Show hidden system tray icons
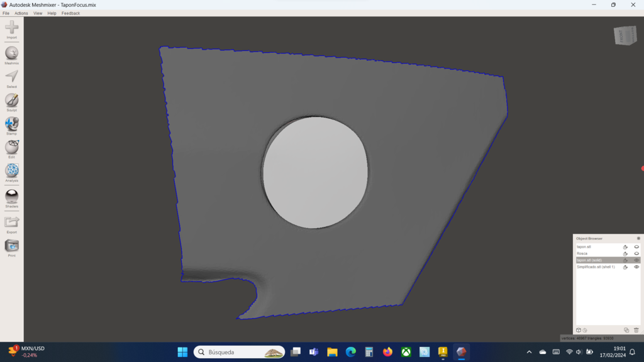The height and width of the screenshot is (362, 644). pyautogui.click(x=529, y=352)
